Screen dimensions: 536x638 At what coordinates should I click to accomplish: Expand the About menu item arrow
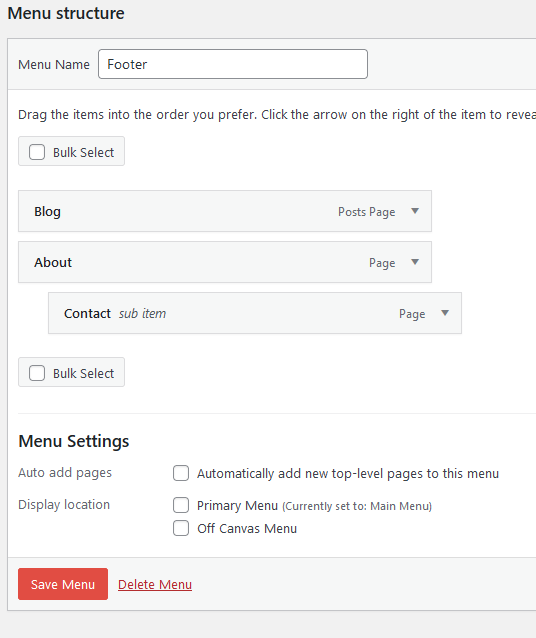(415, 262)
